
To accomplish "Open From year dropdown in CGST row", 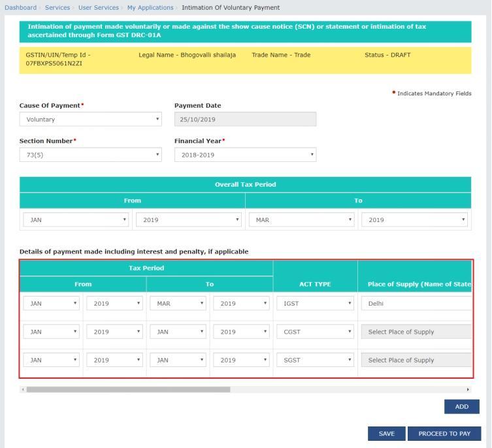I will pos(114,332).
